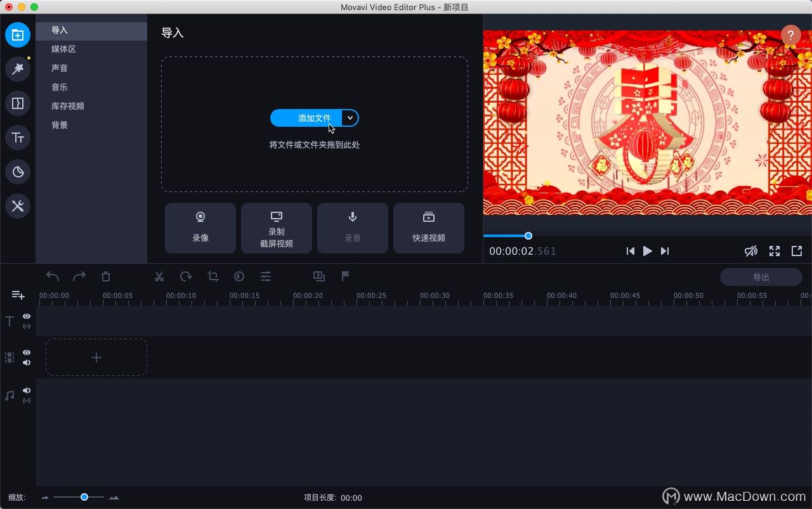Screen dimensions: 812x509
Task: Click the 录音 record audio button
Action: tap(353, 228)
